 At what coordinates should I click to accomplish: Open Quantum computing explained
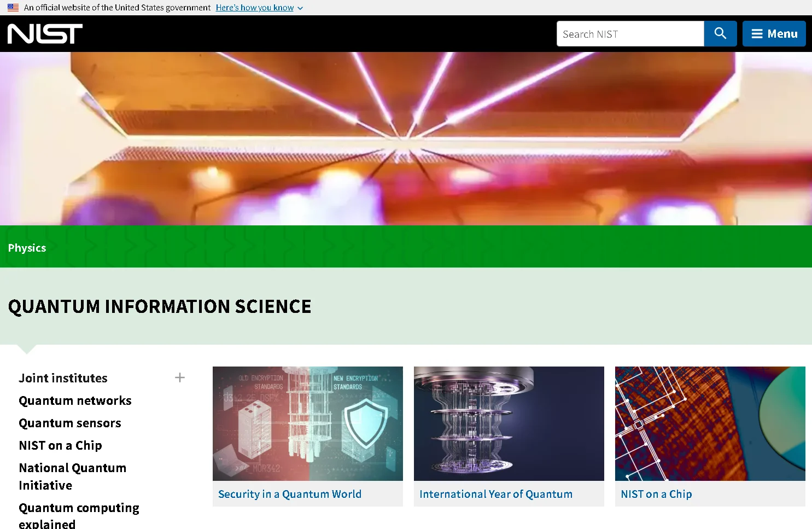[79, 514]
